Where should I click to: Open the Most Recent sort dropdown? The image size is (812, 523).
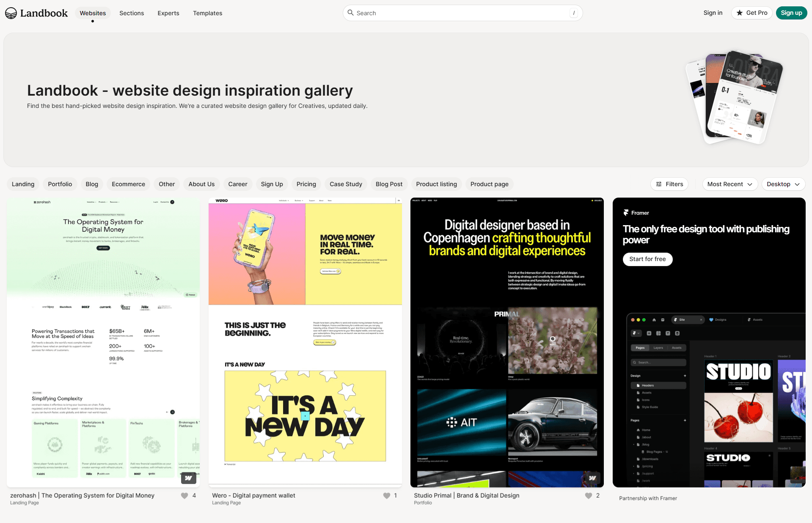730,184
